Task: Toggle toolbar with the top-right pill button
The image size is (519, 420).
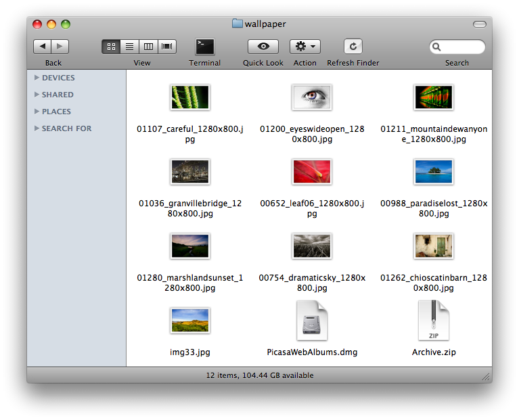Action: coord(479,24)
